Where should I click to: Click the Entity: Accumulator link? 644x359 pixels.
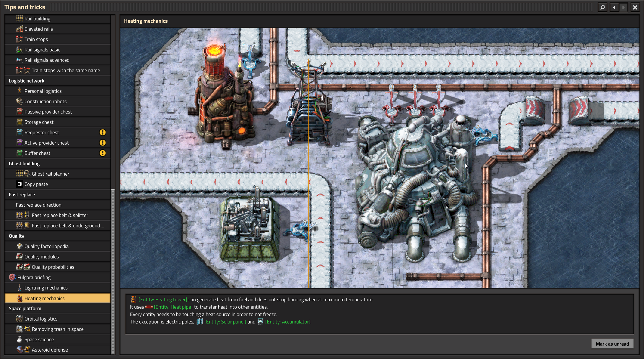[x=288, y=322]
